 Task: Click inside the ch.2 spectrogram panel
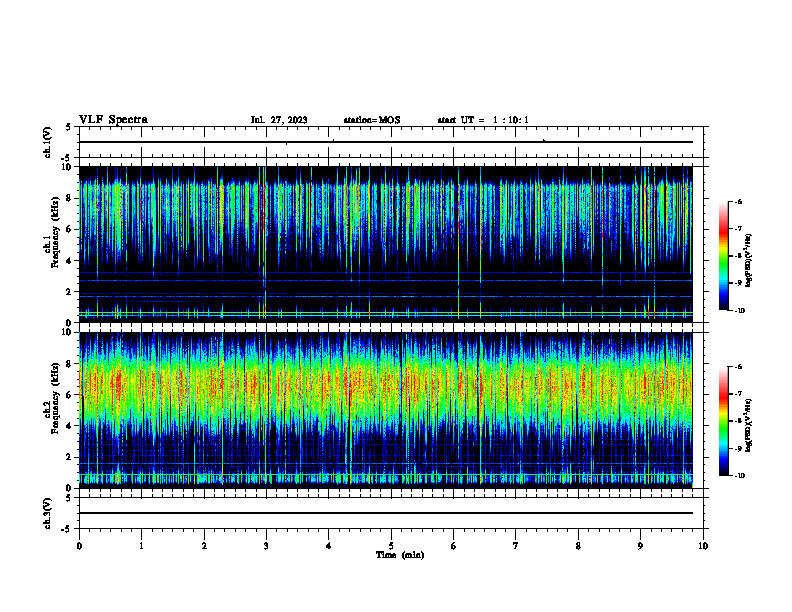tap(386, 410)
